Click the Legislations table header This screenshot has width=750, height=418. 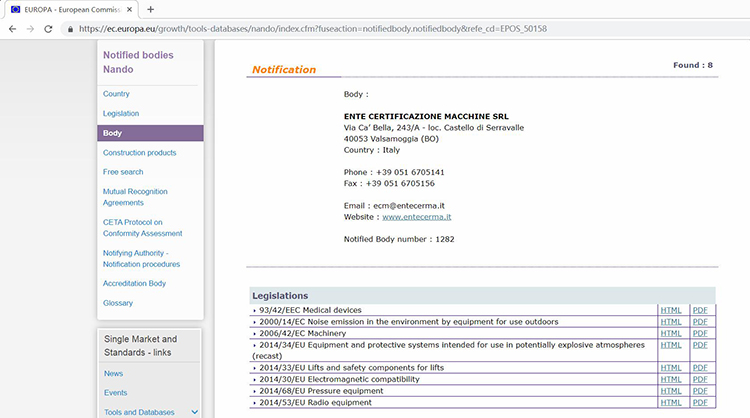tap(482, 296)
